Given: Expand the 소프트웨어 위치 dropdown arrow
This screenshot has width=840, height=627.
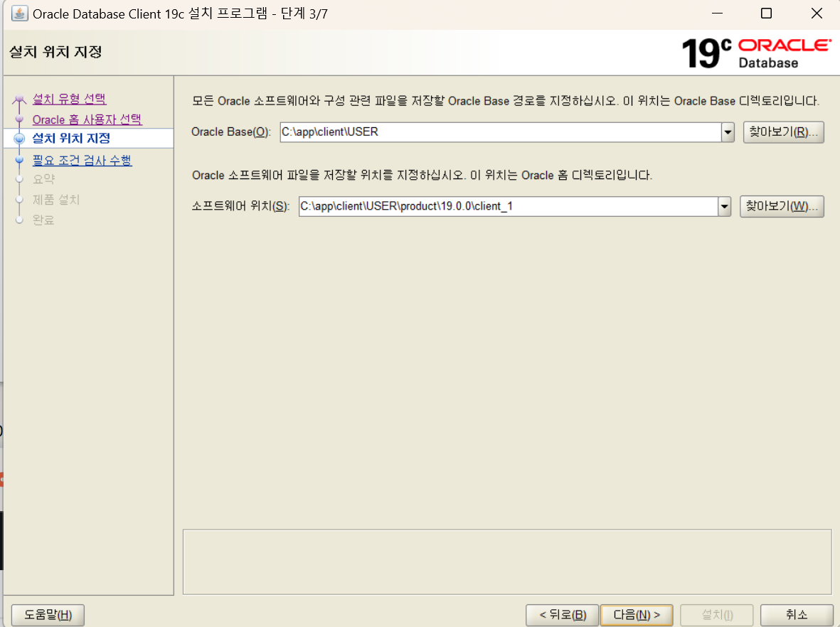Looking at the screenshot, I should tap(724, 207).
